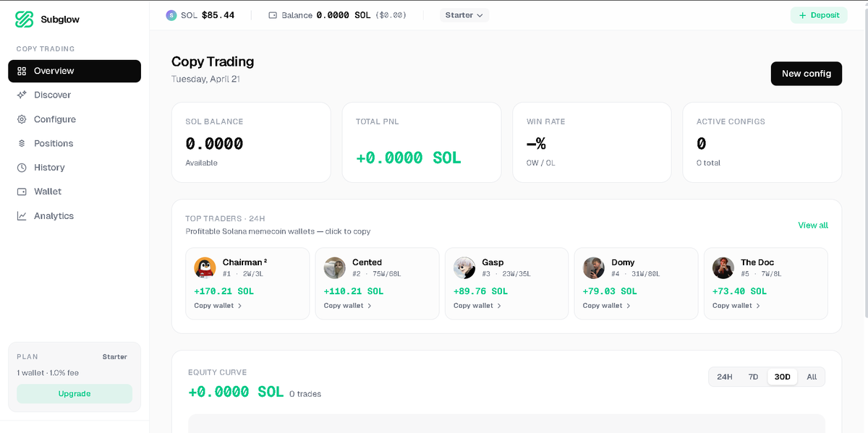Open View all top traders
The width and height of the screenshot is (868, 433).
(x=813, y=226)
